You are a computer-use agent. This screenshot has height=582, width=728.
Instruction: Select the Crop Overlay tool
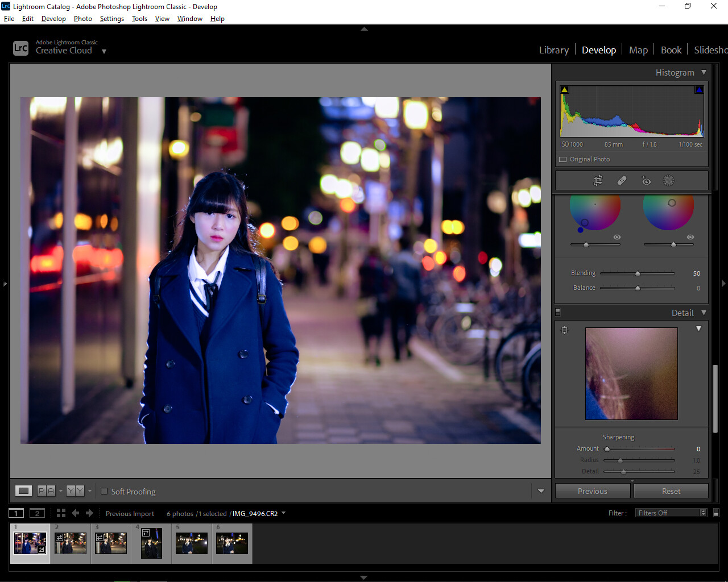(598, 181)
